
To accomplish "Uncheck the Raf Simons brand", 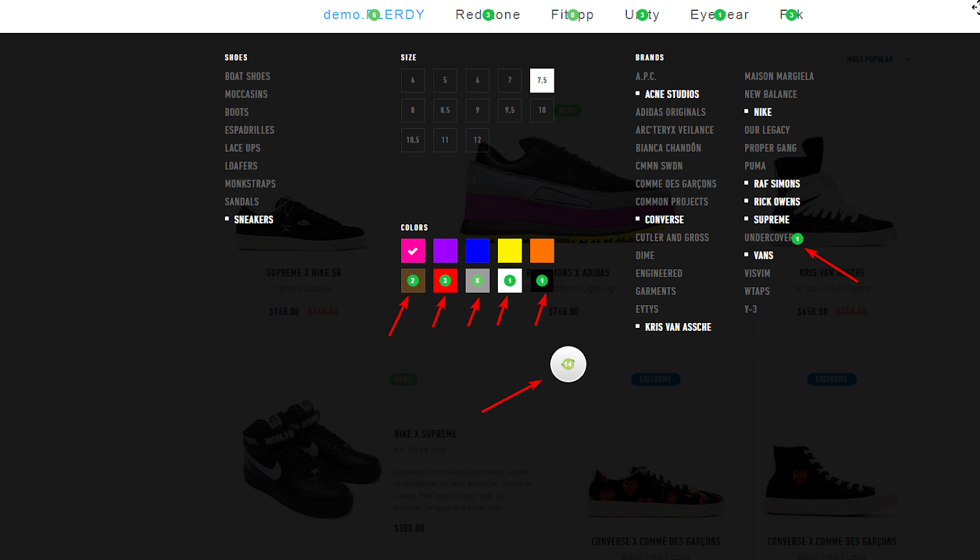I will tap(772, 184).
